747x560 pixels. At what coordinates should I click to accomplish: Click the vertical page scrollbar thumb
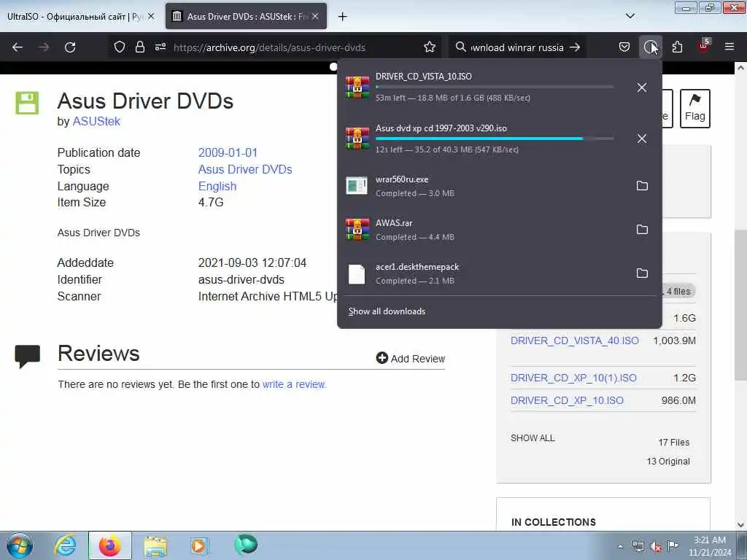coord(740,305)
